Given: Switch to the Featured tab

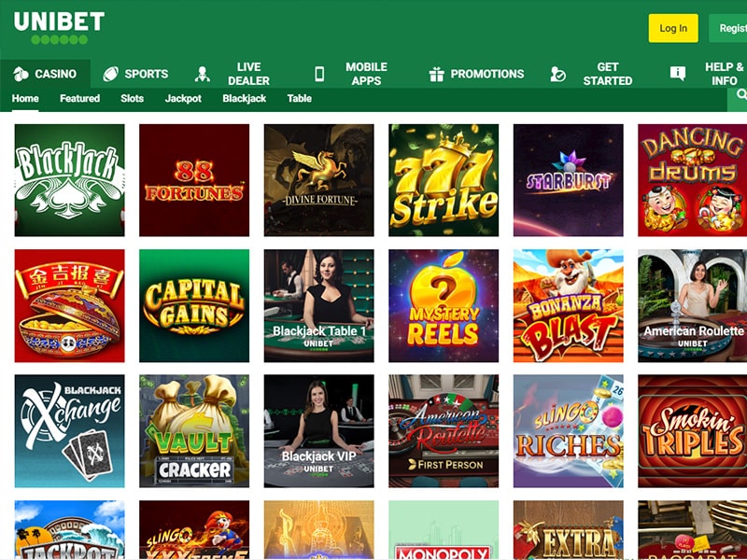Looking at the screenshot, I should coord(80,99).
